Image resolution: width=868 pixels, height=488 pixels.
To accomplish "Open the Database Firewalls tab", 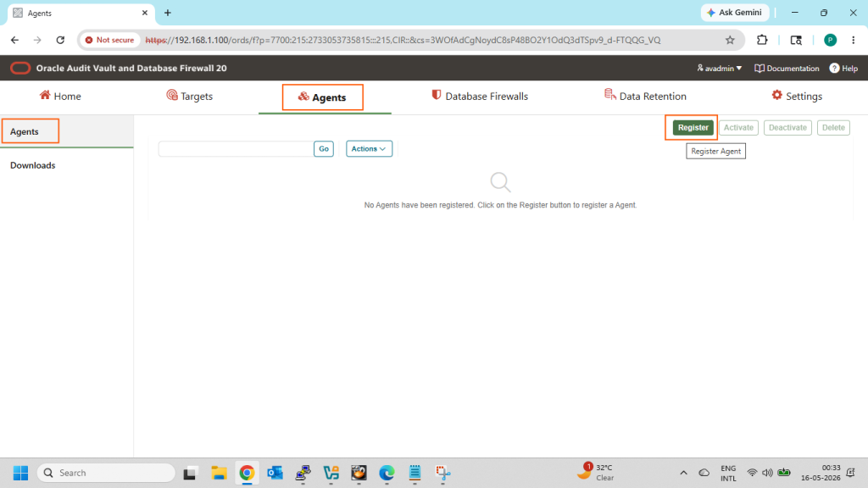I will (480, 97).
